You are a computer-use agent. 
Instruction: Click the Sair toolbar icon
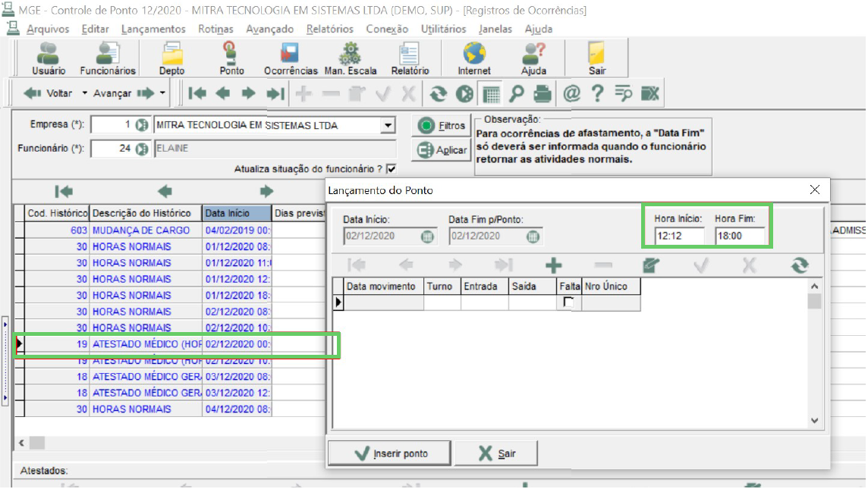click(596, 58)
